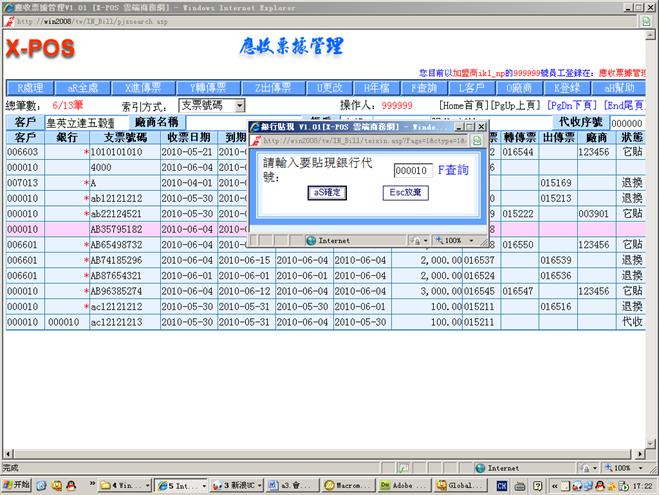Select the R處理 toolbar item
Viewport: 659px width, 495px height.
[29, 88]
